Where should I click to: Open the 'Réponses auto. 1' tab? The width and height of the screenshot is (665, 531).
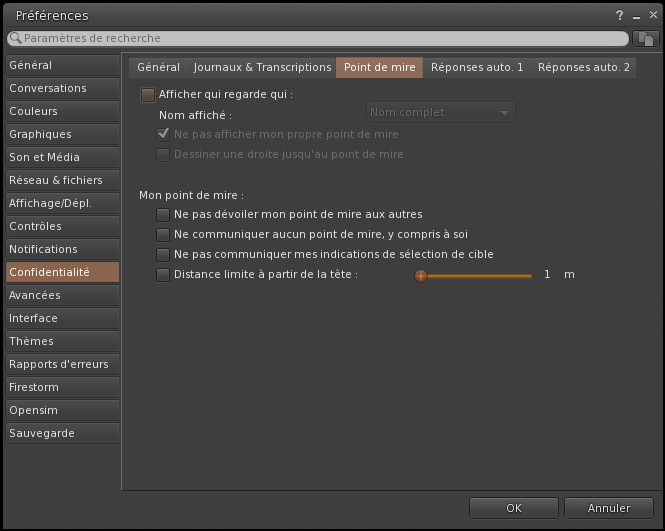pyautogui.click(x=477, y=68)
